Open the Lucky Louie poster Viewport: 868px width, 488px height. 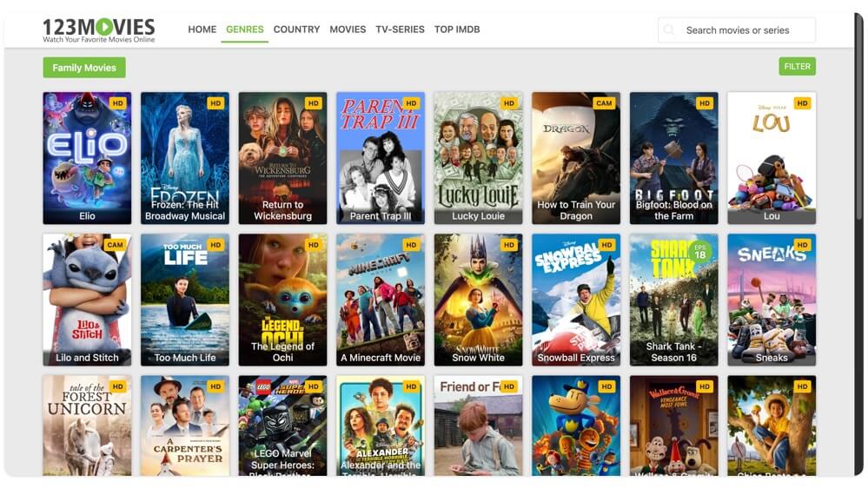(x=478, y=158)
